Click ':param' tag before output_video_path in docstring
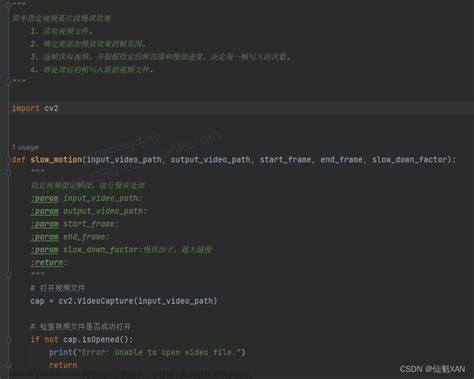474x379 pixels. pyautogui.click(x=44, y=211)
